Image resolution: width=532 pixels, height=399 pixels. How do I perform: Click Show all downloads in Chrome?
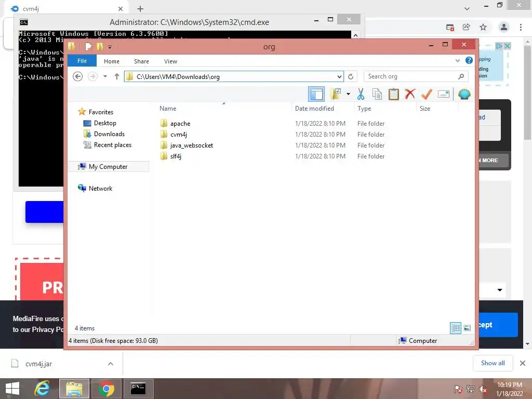(493, 363)
